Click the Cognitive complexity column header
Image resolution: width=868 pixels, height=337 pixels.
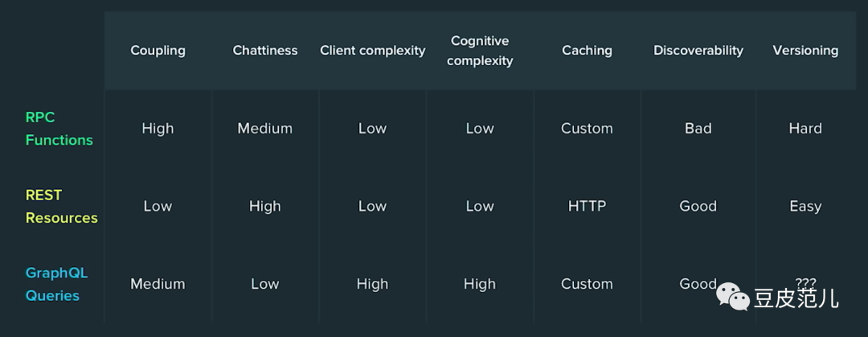tap(480, 50)
